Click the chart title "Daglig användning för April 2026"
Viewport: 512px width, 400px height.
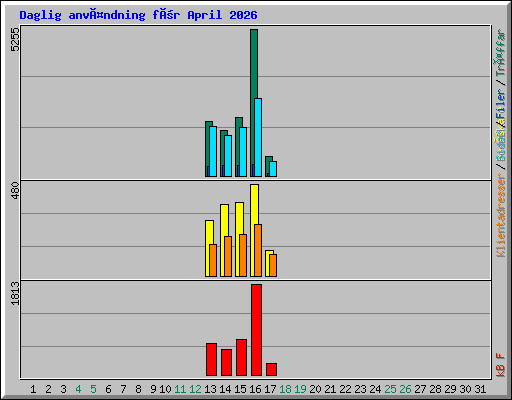[138, 15]
